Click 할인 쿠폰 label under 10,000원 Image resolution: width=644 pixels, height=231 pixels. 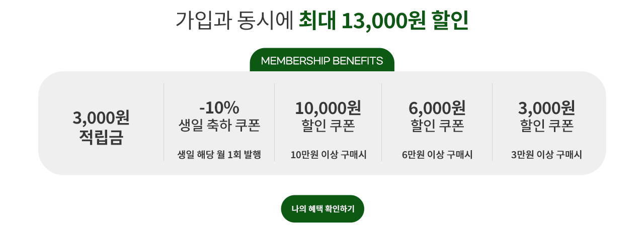pyautogui.click(x=328, y=125)
